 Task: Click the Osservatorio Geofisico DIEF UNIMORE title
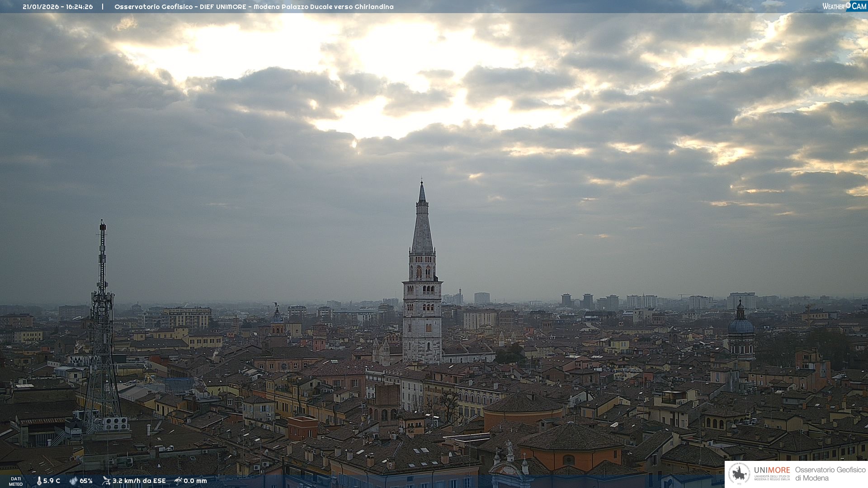point(254,7)
